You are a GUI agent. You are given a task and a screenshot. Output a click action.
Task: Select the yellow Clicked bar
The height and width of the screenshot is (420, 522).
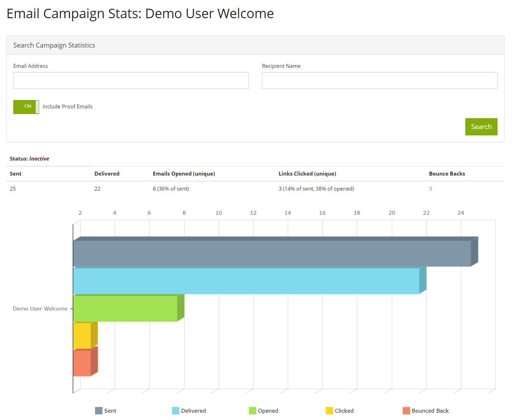pos(82,336)
